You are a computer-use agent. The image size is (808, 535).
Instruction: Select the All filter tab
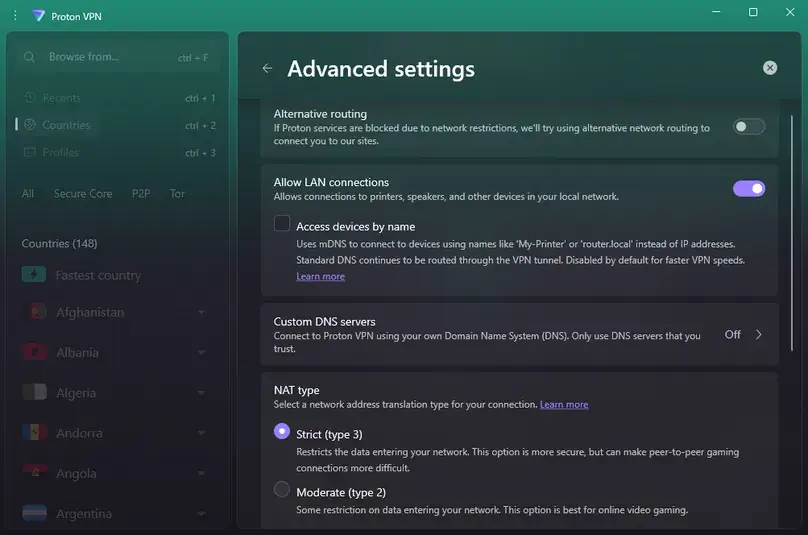(x=28, y=193)
